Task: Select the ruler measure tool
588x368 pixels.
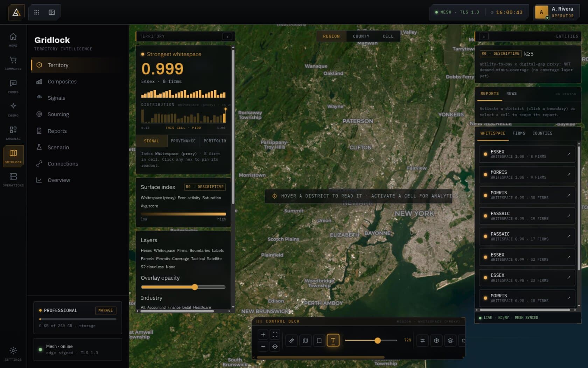Action: click(292, 340)
